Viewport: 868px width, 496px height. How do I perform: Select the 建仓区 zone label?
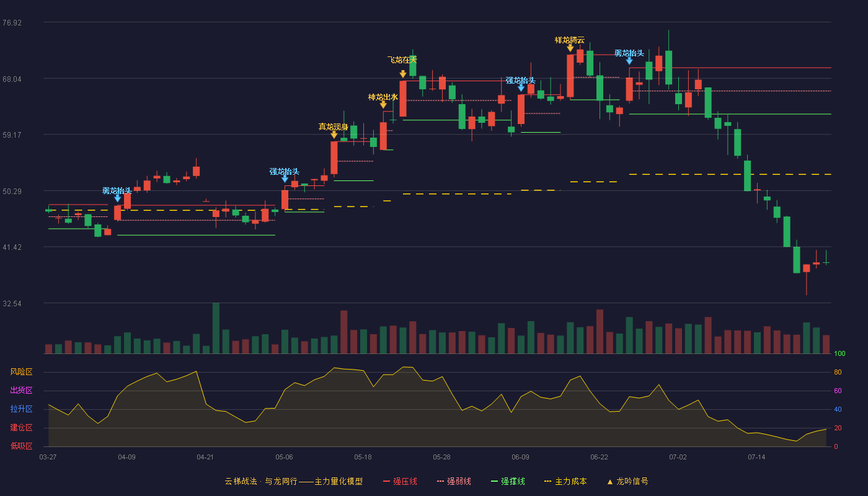tap(21, 428)
